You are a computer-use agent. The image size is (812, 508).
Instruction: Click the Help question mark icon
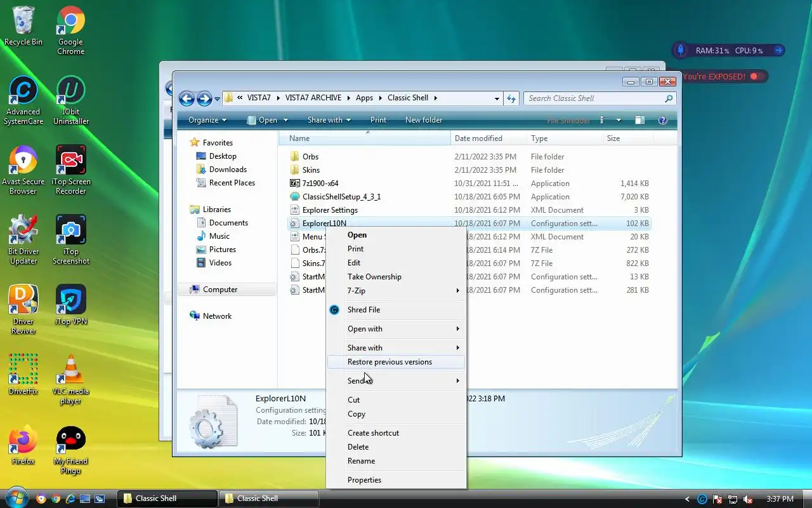pos(663,120)
